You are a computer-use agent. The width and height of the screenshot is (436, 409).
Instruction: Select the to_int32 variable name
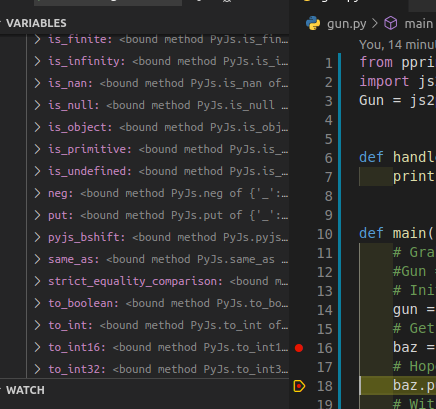point(77,370)
